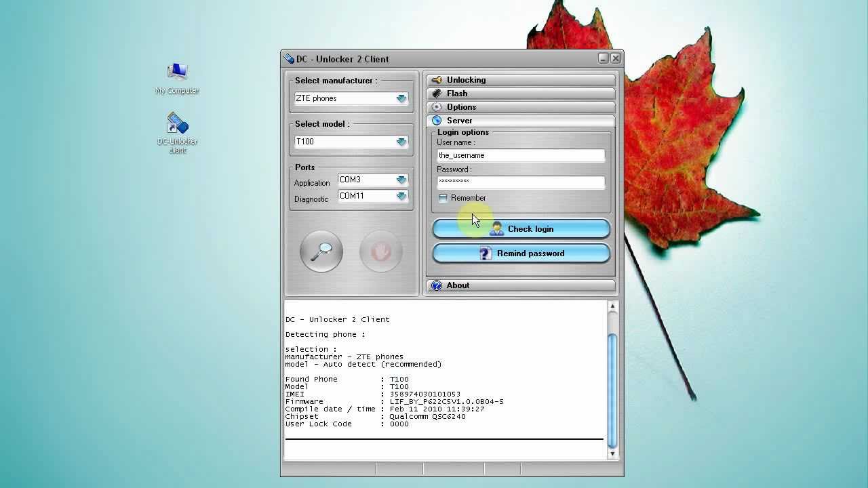Click the red stop hand button
Viewport: 868px width, 488px height.
(x=381, y=251)
